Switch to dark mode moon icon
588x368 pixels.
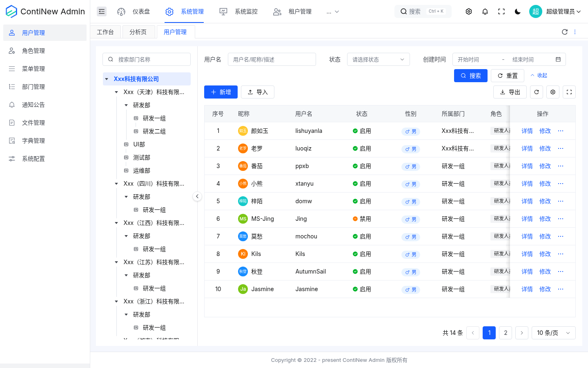click(x=518, y=11)
